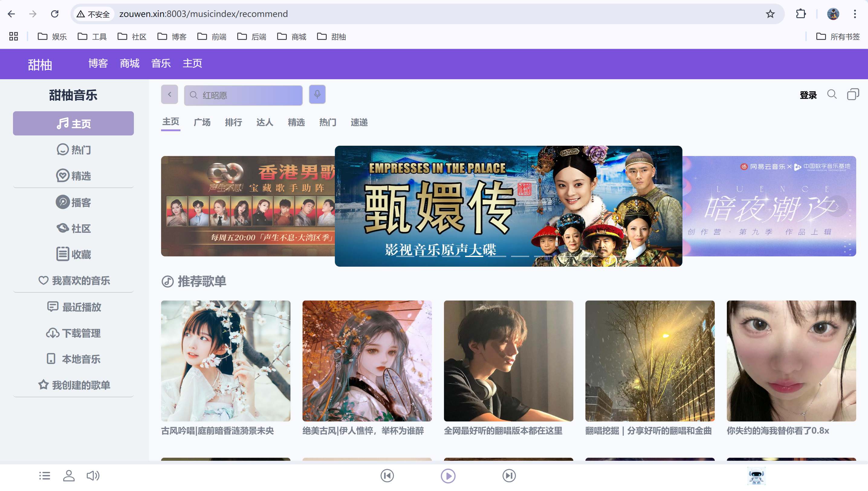Screen dimensions: 868x491
Task: Focus the 红昭愿 search field
Action: pyautogui.click(x=243, y=96)
